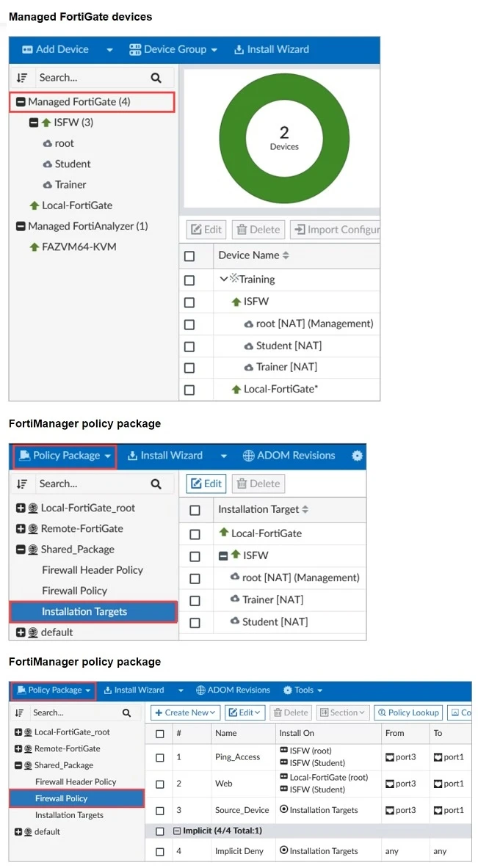The width and height of the screenshot is (478, 868).
Task: Click the Install Wizard icon in the device toolbar
Action: 239,50
